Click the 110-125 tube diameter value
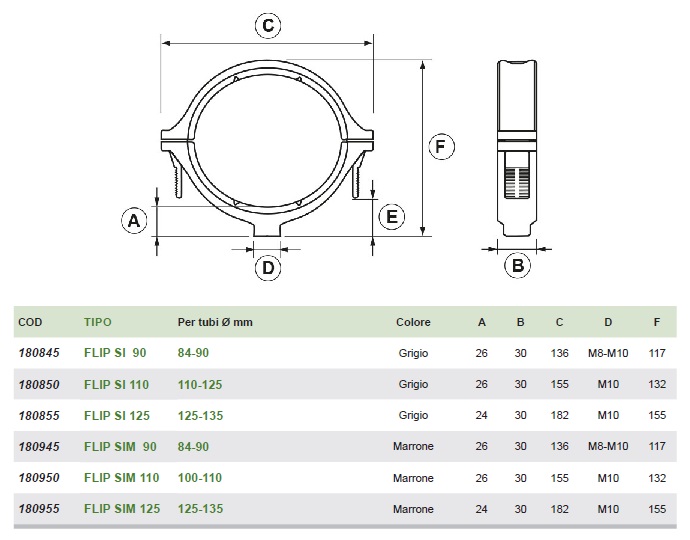690x540 pixels. (199, 384)
